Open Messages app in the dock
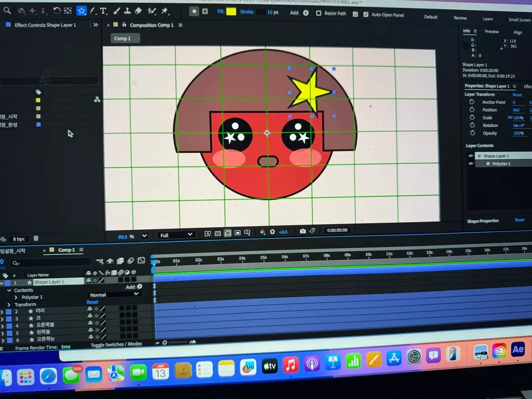The width and height of the screenshot is (532, 399). click(x=71, y=376)
